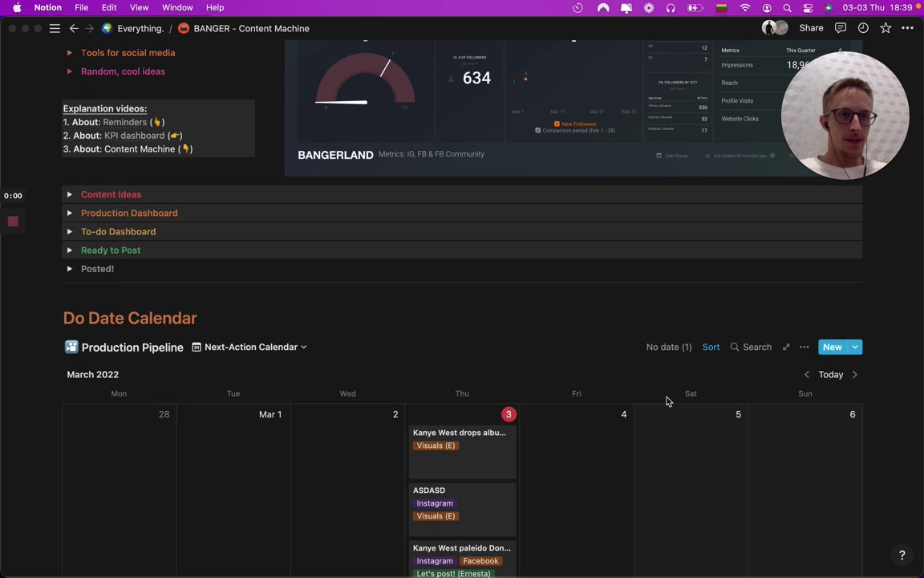Click the Do Date Calendar heading
Viewport: 924px width, 578px height.
tap(130, 318)
